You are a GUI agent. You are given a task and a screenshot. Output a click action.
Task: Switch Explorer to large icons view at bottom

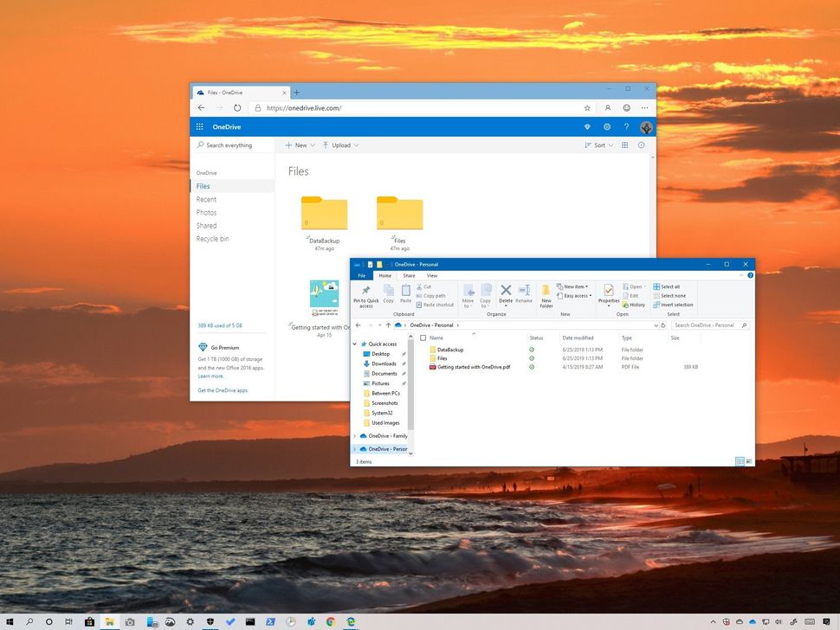(x=749, y=461)
